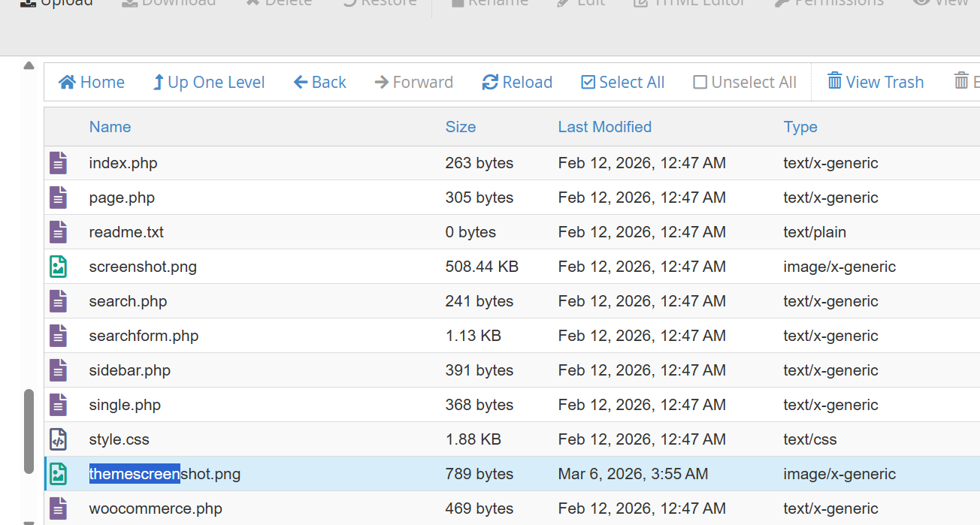
Task: Sort by the Name column header
Action: [110, 127]
